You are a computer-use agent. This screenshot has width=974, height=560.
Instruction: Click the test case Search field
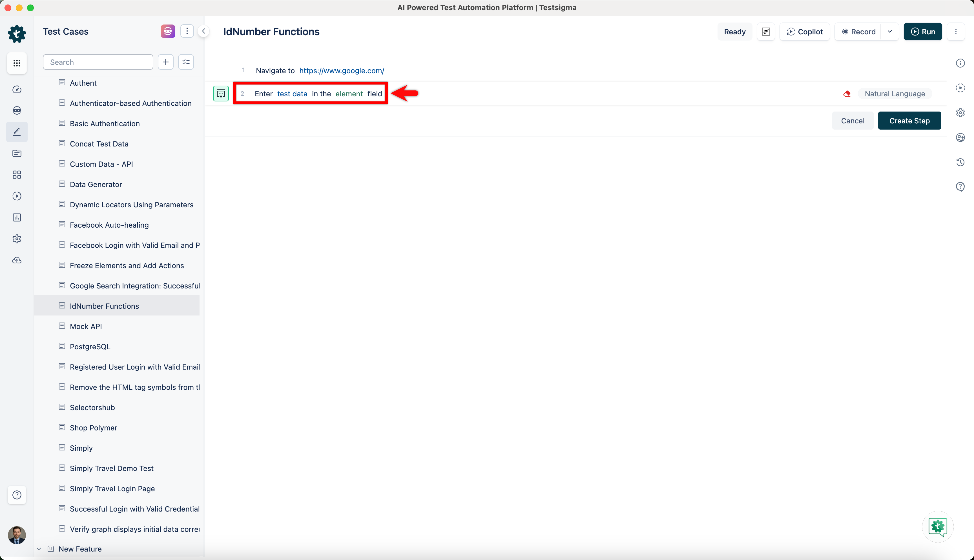pos(98,62)
